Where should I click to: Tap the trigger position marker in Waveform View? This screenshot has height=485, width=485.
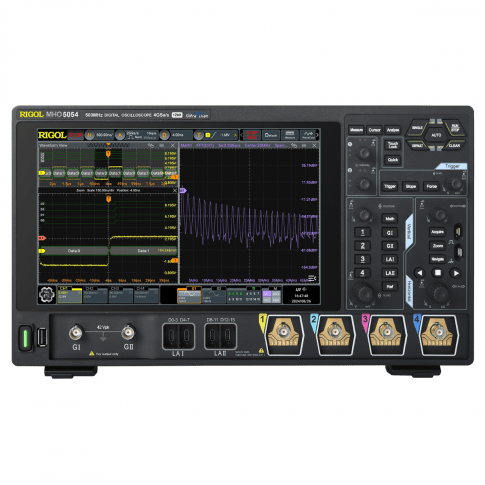108,154
